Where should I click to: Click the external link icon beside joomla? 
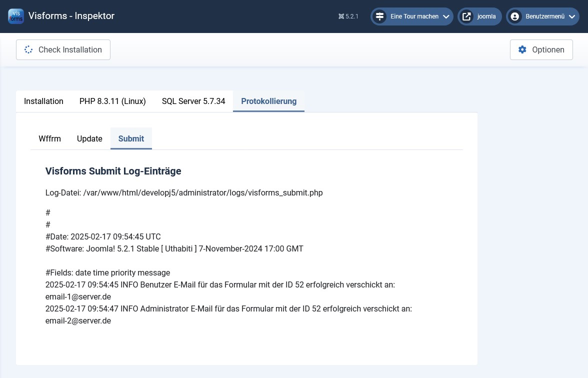click(x=466, y=16)
